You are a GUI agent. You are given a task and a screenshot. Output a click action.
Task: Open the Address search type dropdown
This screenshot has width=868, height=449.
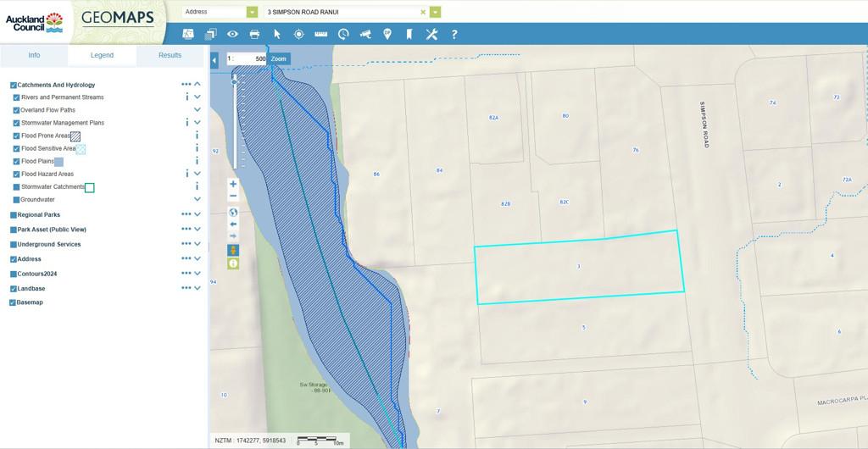coord(252,12)
